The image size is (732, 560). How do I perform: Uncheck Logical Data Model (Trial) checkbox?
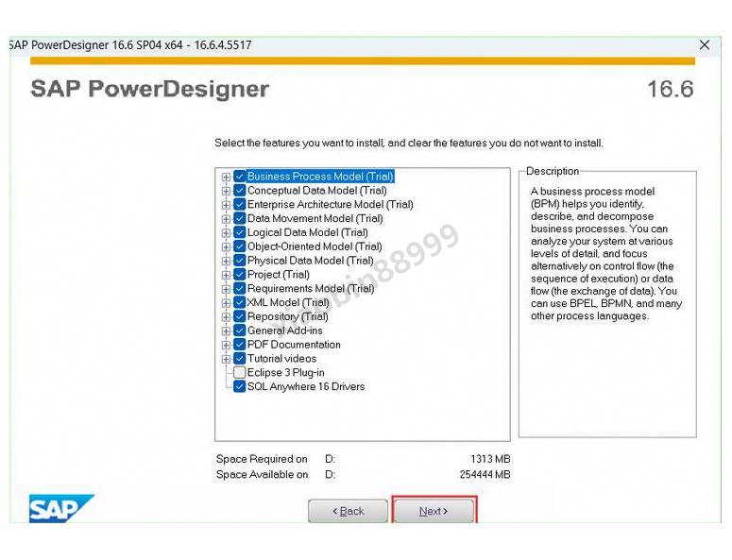tap(240, 232)
